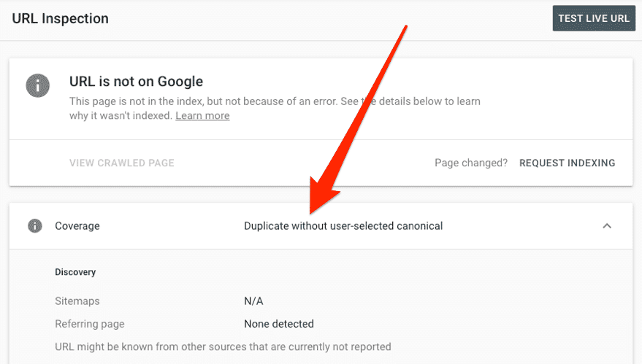Select the Discovery section heading
This screenshot has width=642, height=364.
point(75,272)
